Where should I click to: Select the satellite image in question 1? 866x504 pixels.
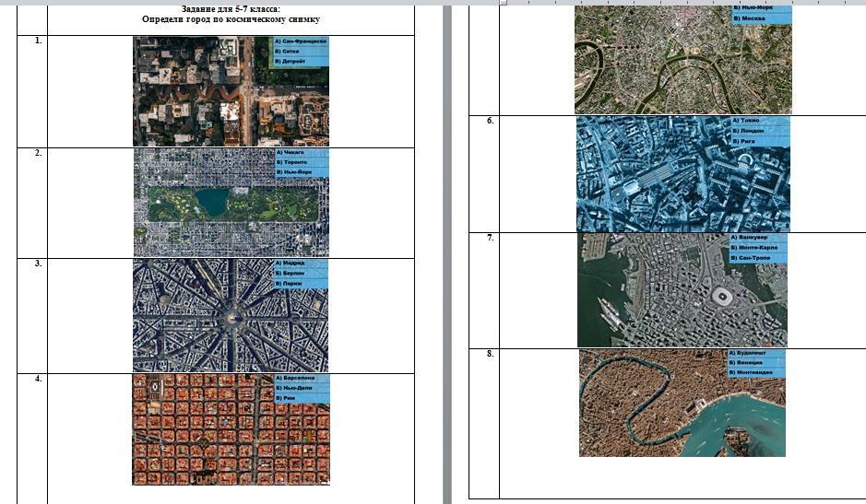tap(231, 91)
